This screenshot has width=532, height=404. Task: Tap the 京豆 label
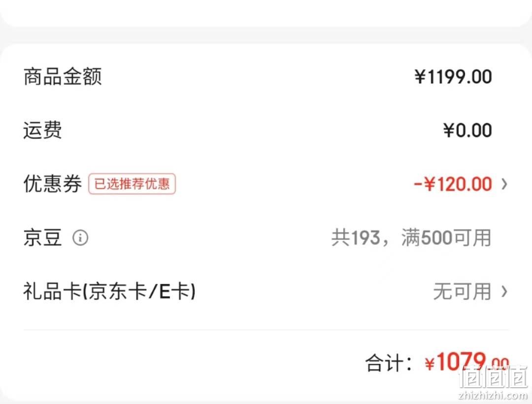(x=42, y=237)
